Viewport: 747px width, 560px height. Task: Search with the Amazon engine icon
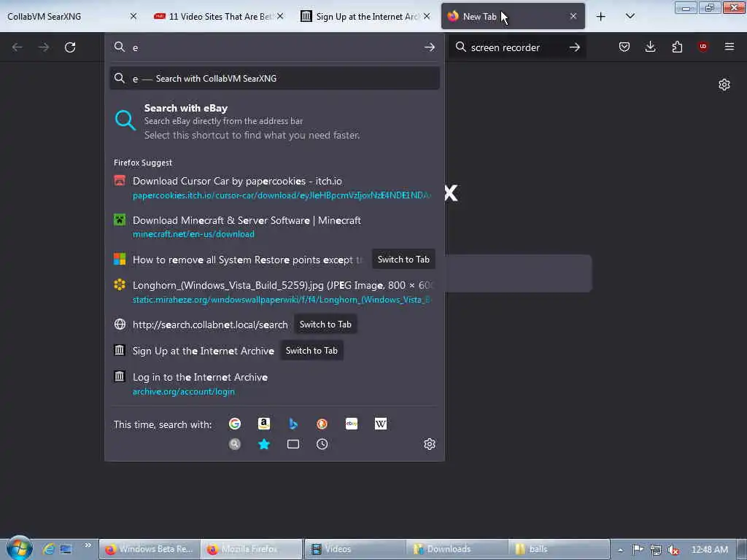point(263,424)
